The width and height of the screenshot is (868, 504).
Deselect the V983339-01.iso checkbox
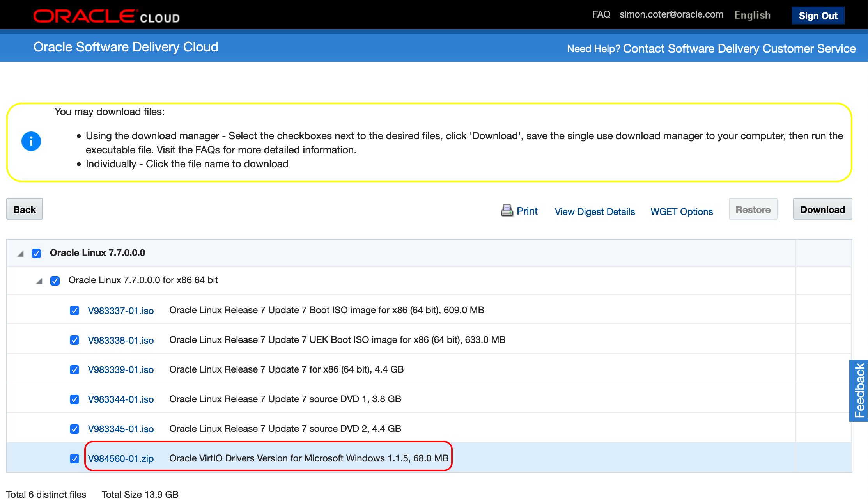pyautogui.click(x=74, y=370)
